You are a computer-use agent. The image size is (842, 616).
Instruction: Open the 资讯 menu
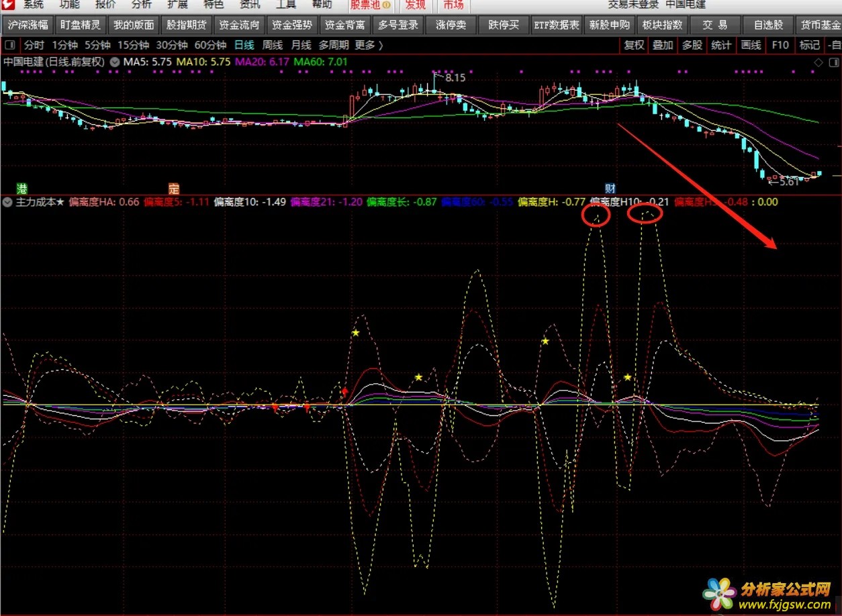coord(250,4)
